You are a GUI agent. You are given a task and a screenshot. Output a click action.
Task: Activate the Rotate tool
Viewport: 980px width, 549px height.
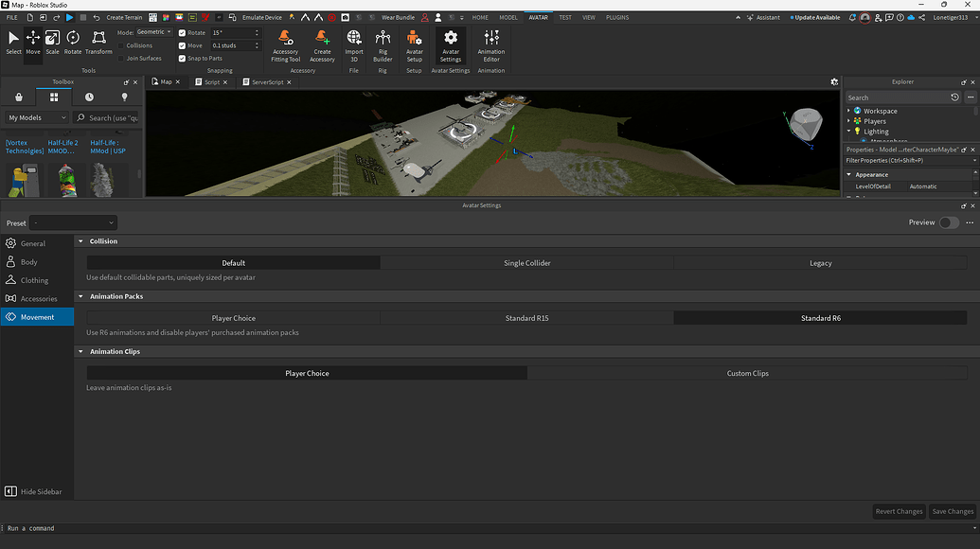coord(73,38)
